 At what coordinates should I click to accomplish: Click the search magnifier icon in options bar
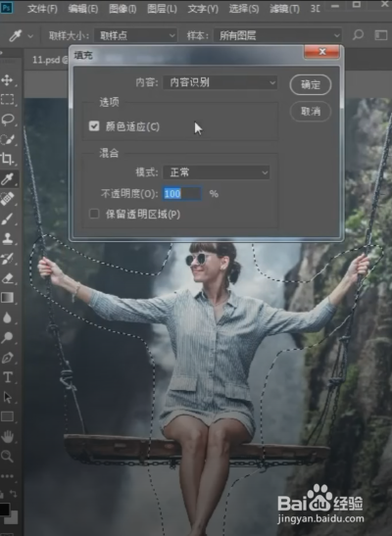pos(358,35)
